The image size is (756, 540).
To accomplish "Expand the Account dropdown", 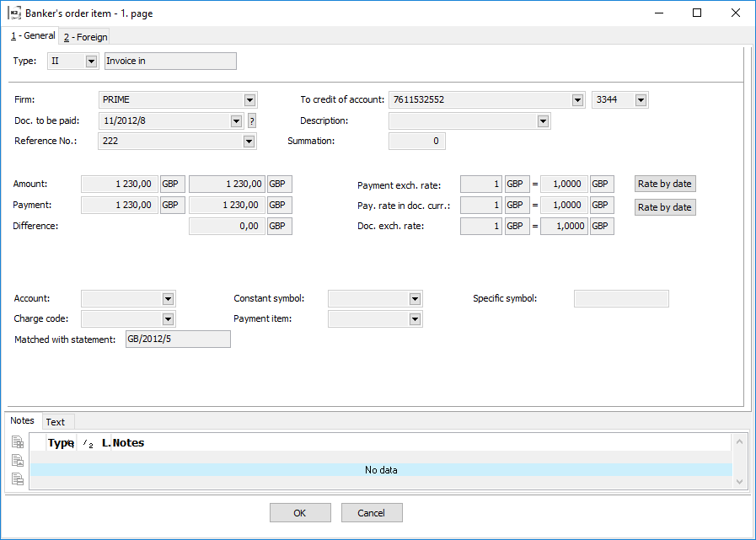I will pos(168,299).
